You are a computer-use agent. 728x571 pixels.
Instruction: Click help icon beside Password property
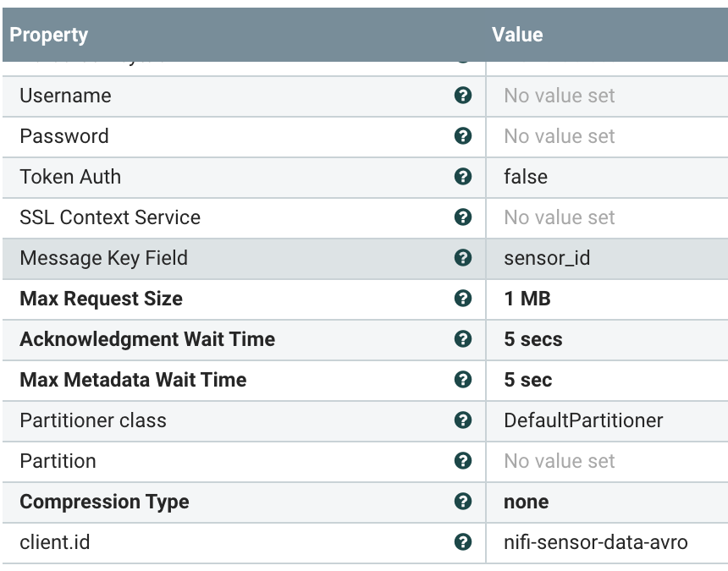click(x=462, y=136)
